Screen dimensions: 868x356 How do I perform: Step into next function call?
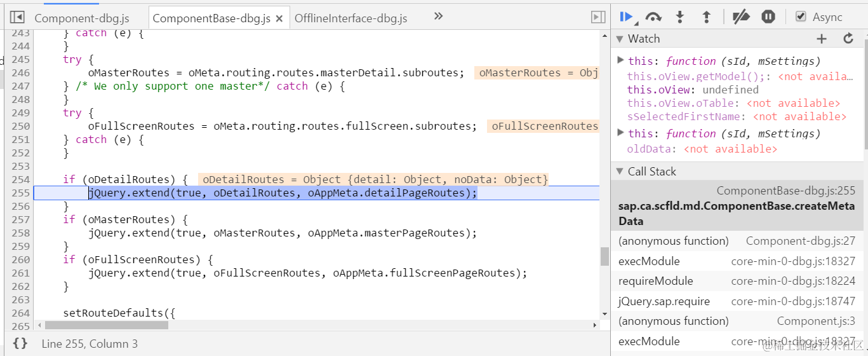coord(680,17)
